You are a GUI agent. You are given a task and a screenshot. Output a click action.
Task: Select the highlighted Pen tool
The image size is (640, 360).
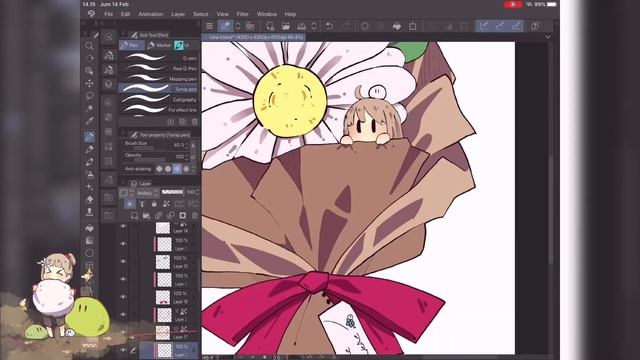(x=89, y=137)
